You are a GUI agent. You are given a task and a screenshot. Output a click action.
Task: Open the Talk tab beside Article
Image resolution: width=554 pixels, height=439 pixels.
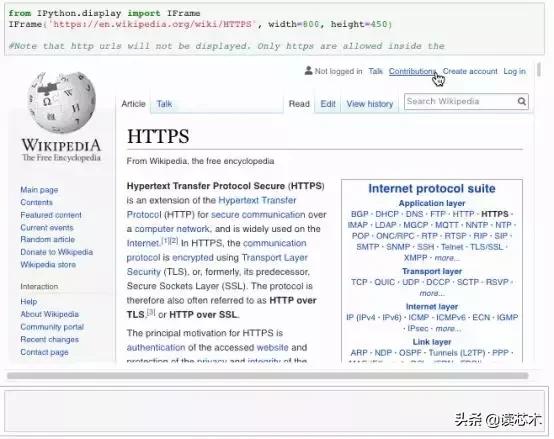pyautogui.click(x=164, y=104)
